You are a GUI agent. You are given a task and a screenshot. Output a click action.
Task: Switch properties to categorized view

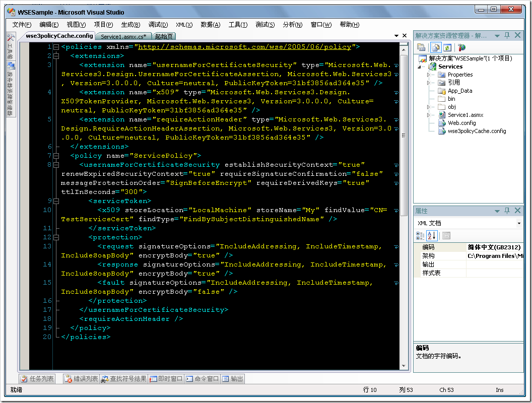(x=420, y=235)
